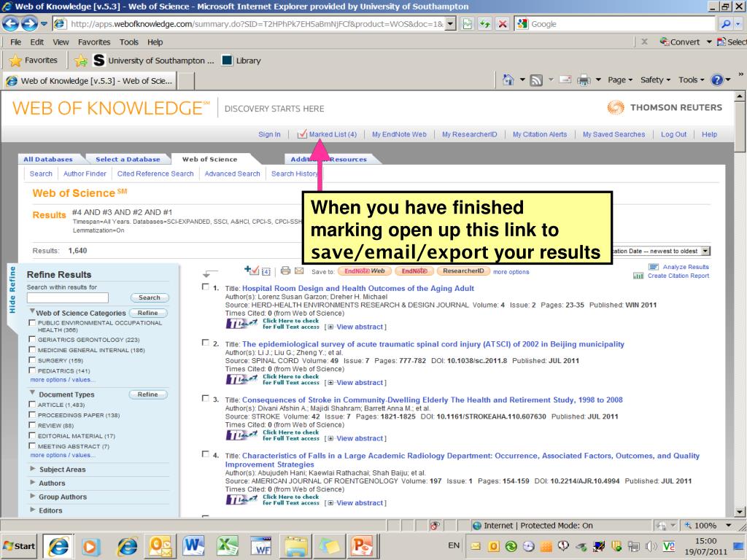This screenshot has width=747, height=560.
Task: Check ARTICLE document type
Action: [x=32, y=404]
